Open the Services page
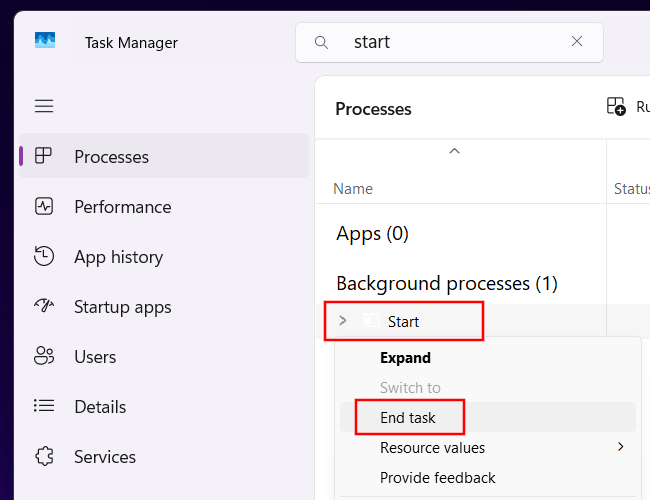The width and height of the screenshot is (650, 500). 164,457
